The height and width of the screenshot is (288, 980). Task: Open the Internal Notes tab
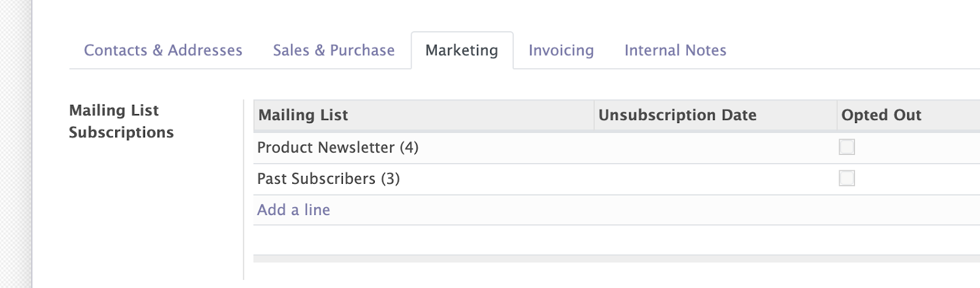click(x=675, y=50)
